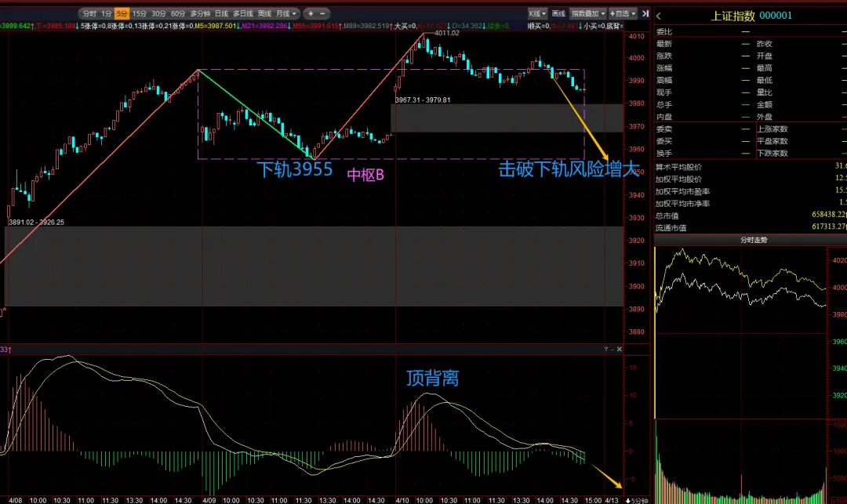Minimize the MACD indicator panel
This screenshot has height=504, width=847.
pyautogui.click(x=612, y=349)
